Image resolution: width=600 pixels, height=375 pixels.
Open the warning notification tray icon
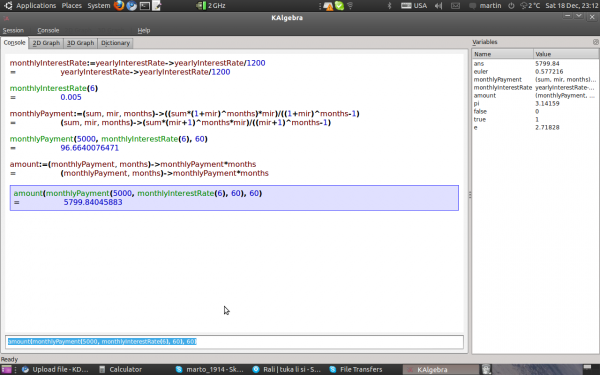coord(328,5)
